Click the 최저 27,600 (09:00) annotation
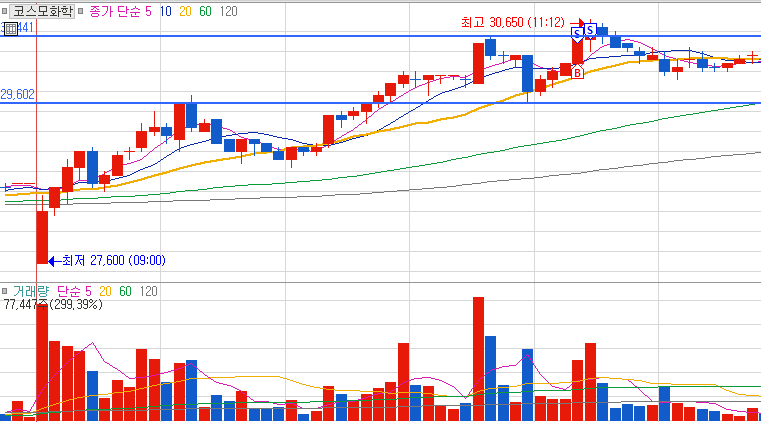This screenshot has width=761, height=422. (114, 261)
